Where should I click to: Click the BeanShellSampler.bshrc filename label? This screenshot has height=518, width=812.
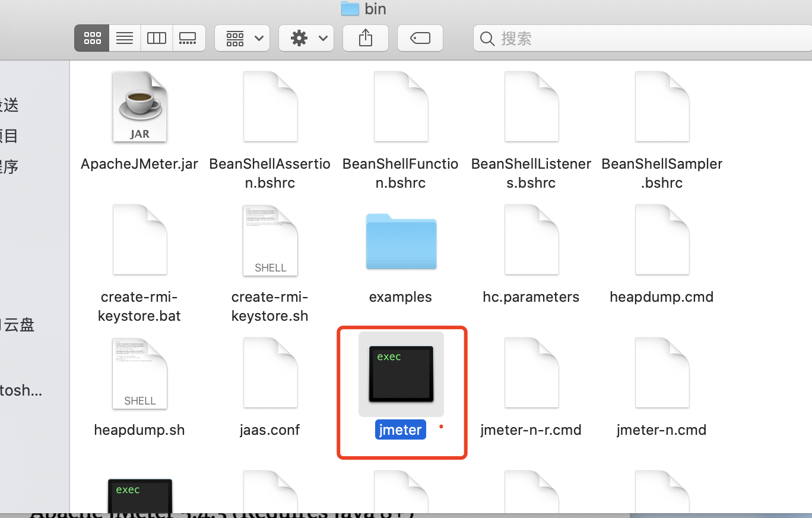662,173
